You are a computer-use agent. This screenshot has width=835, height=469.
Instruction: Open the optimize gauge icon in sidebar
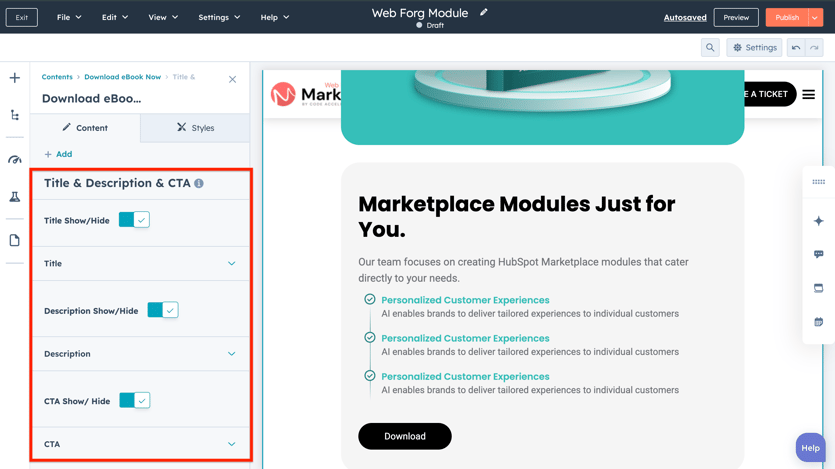[x=15, y=160]
